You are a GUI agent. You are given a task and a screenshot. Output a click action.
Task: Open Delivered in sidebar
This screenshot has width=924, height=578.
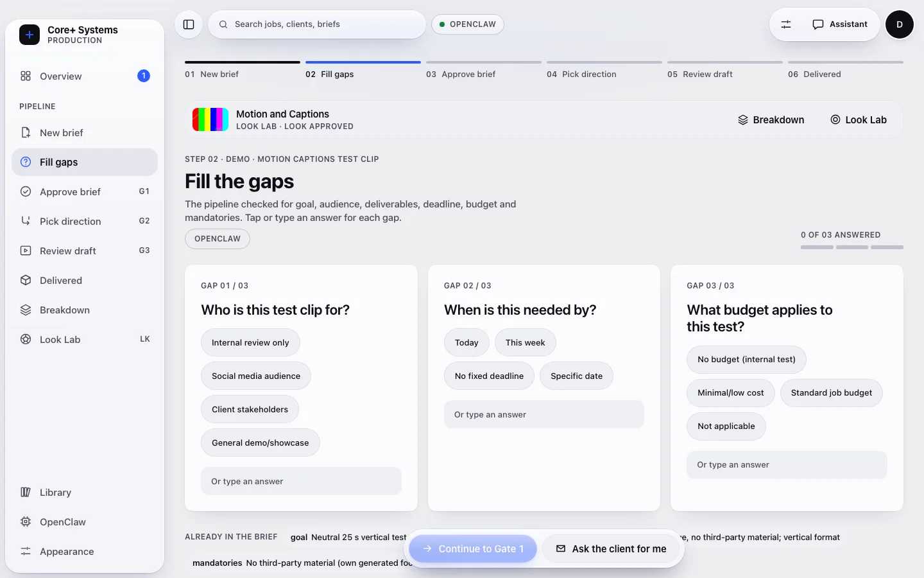(85, 280)
